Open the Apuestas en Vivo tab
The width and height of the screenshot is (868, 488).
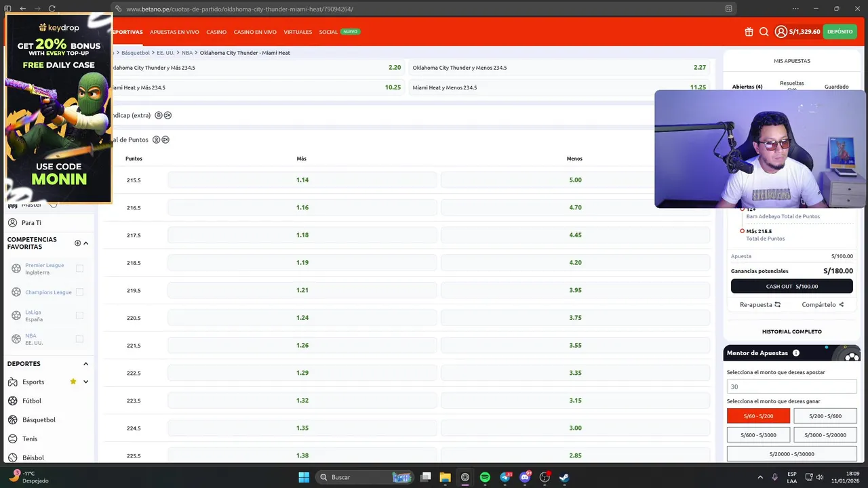pos(174,32)
